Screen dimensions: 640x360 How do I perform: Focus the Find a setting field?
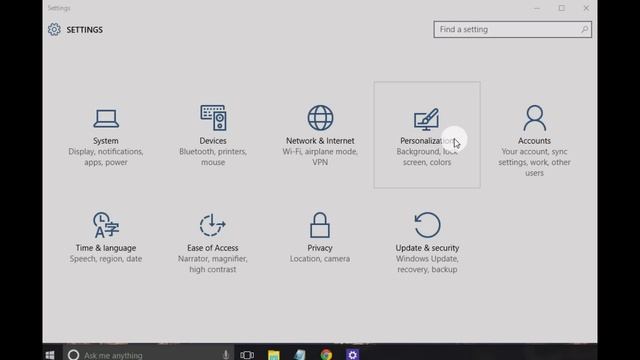(x=513, y=29)
